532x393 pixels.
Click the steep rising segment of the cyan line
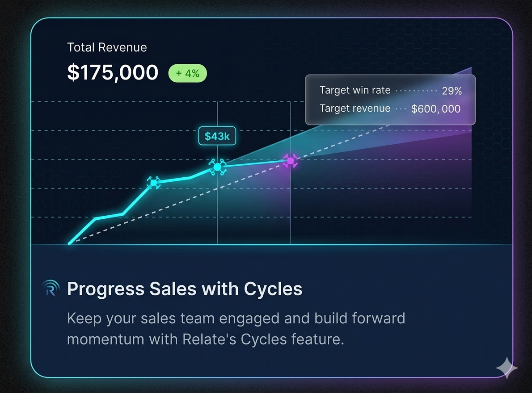(x=136, y=199)
